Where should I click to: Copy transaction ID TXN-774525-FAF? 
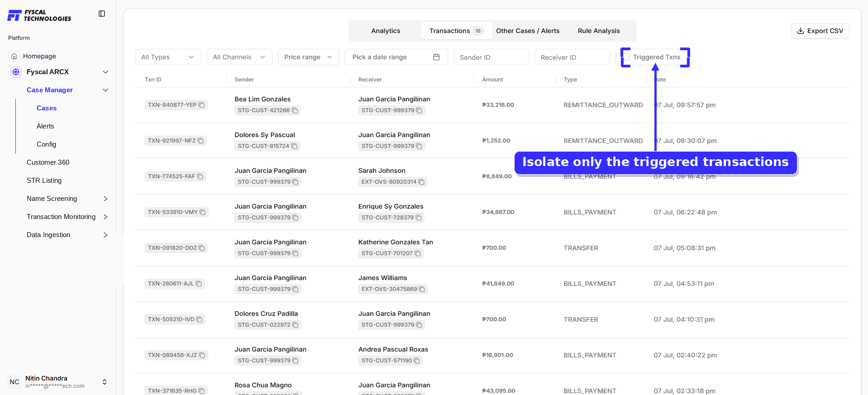tap(200, 176)
